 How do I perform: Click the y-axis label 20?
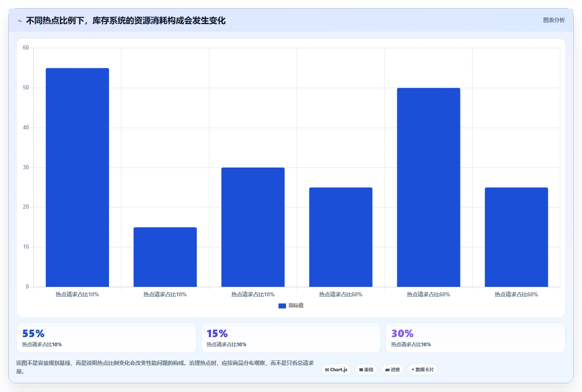pyautogui.click(x=26, y=207)
